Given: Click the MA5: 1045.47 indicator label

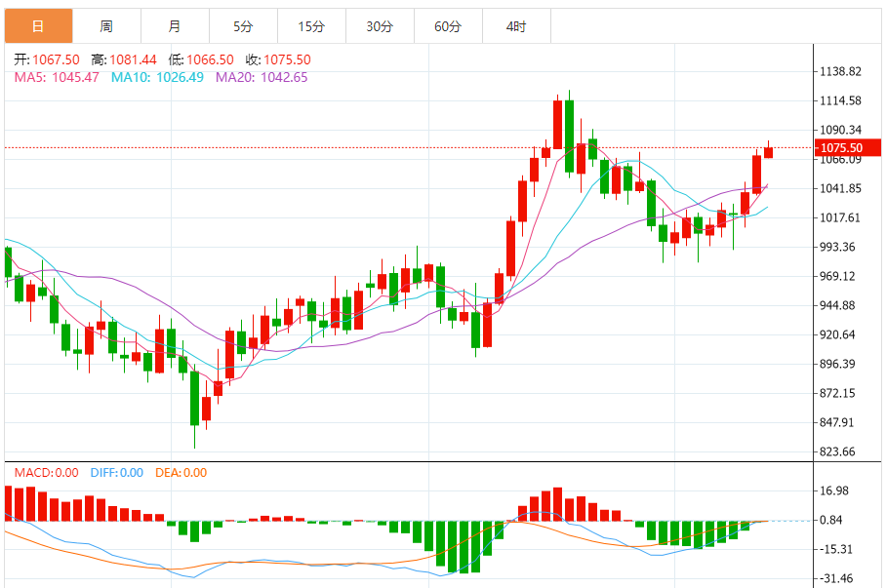Looking at the screenshot, I should pyautogui.click(x=57, y=77).
